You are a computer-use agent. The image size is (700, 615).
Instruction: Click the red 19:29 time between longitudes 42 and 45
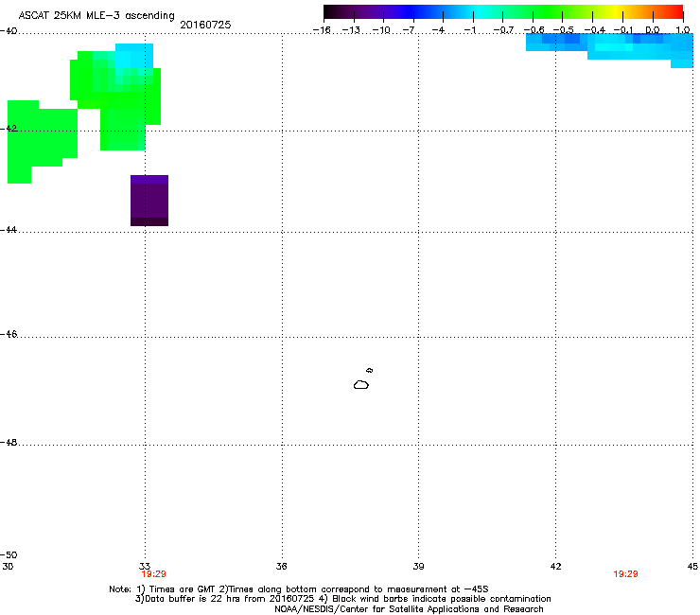pos(625,574)
